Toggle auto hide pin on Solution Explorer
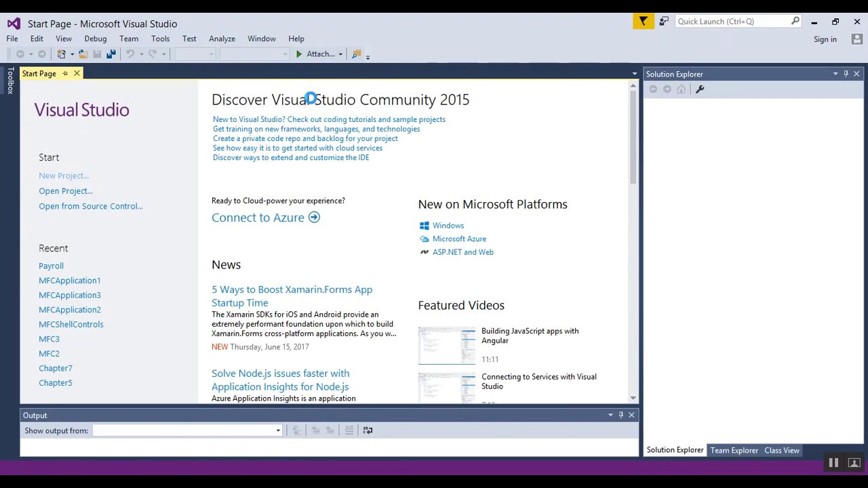The image size is (868, 488). tap(846, 74)
